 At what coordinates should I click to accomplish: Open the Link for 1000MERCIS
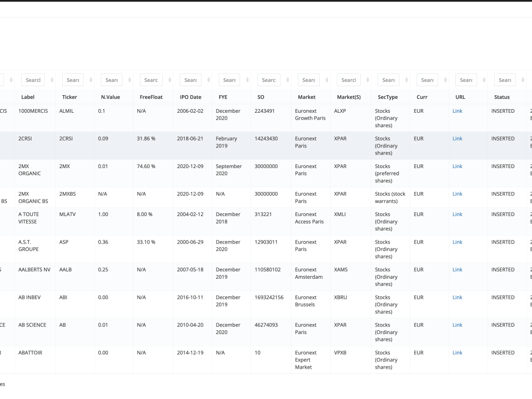(458, 111)
